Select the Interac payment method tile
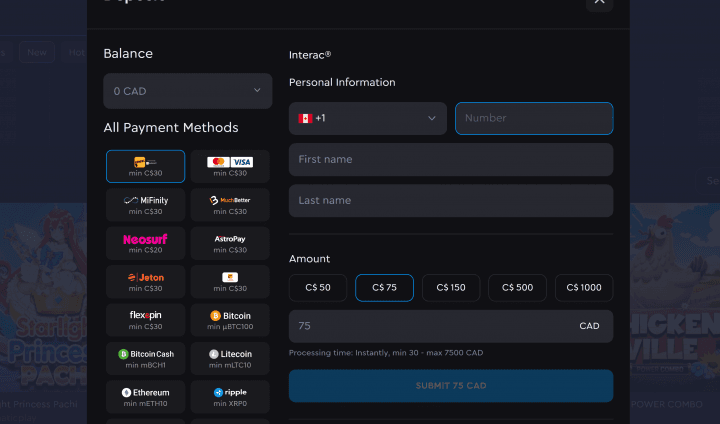The width and height of the screenshot is (720, 424). coord(145,166)
